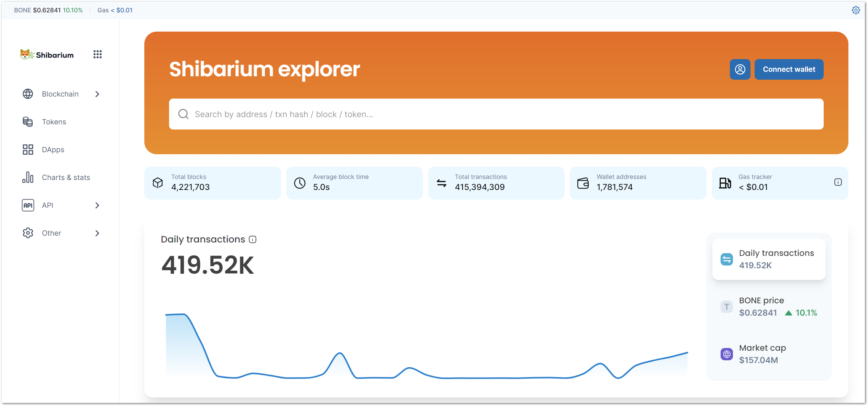Select the Market cap chart tab
The width and height of the screenshot is (868, 406).
point(769,354)
